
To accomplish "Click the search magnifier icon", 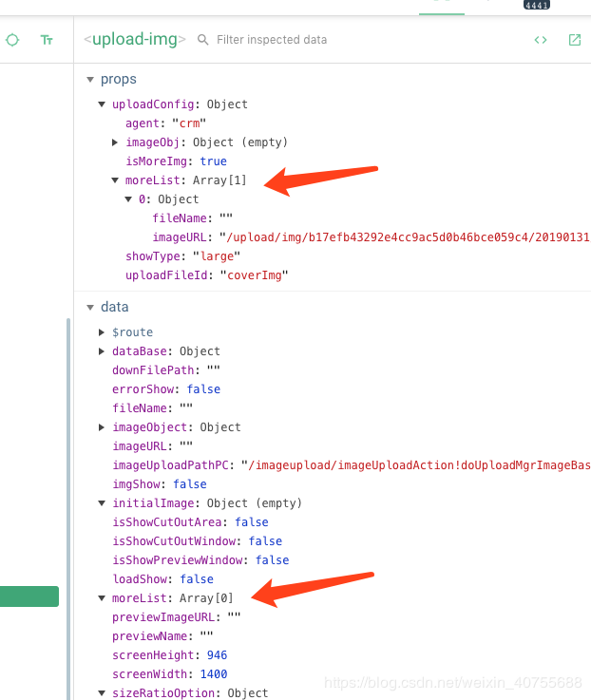I will [202, 40].
